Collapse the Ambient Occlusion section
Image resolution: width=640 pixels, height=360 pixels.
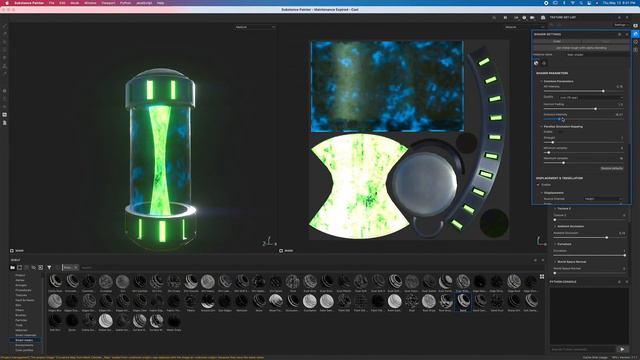(x=555, y=226)
